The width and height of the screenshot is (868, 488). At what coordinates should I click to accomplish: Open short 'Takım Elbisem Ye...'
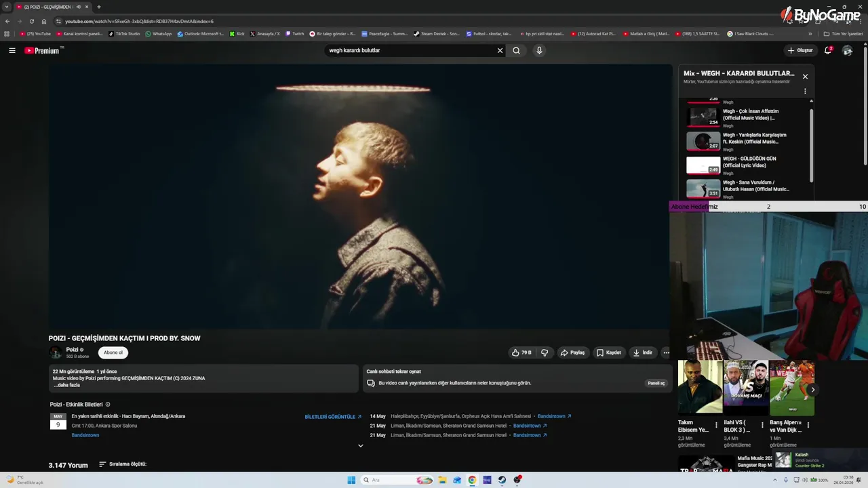point(700,387)
